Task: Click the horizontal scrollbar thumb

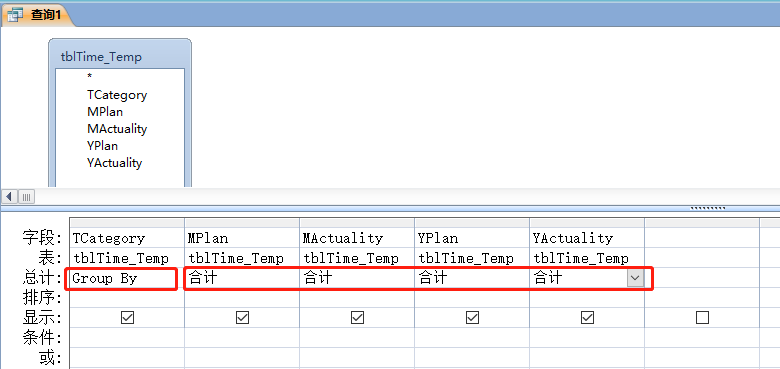Action: pyautogui.click(x=26, y=196)
